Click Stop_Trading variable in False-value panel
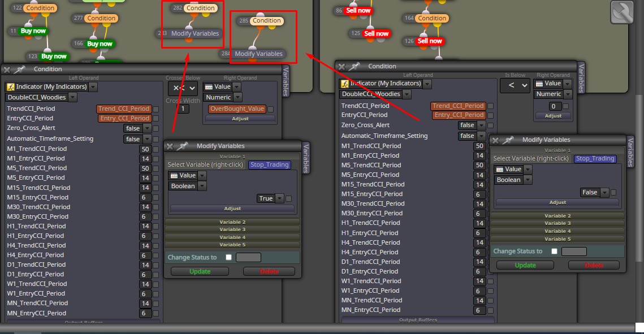The height and width of the screenshot is (334, 644). click(595, 158)
